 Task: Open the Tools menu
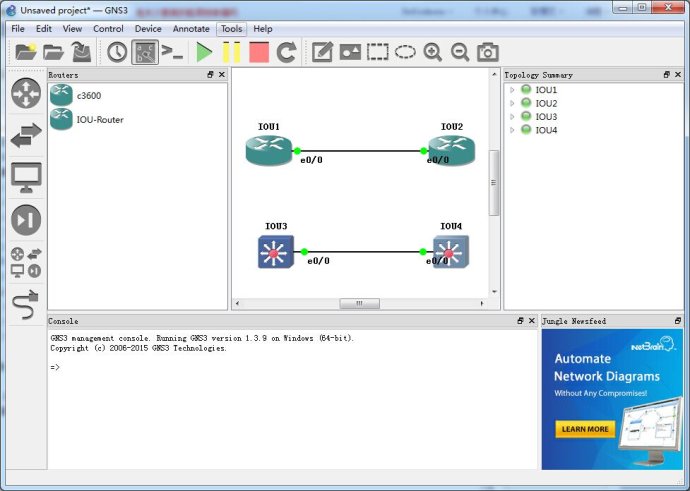click(x=231, y=29)
